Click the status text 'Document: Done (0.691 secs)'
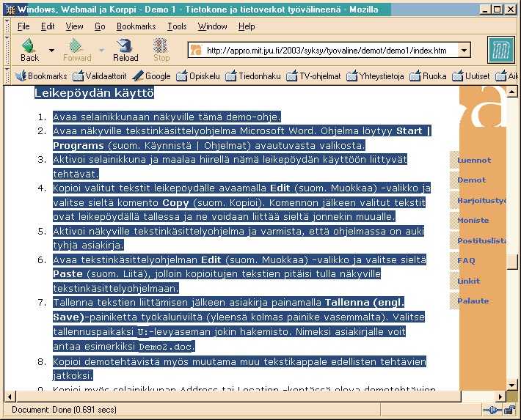 [64, 410]
